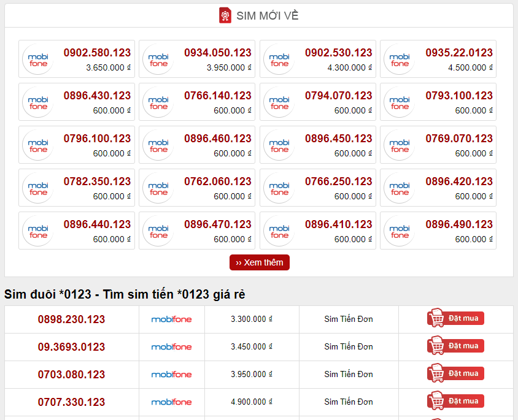View SIM number 0896.460.123

click(218, 139)
